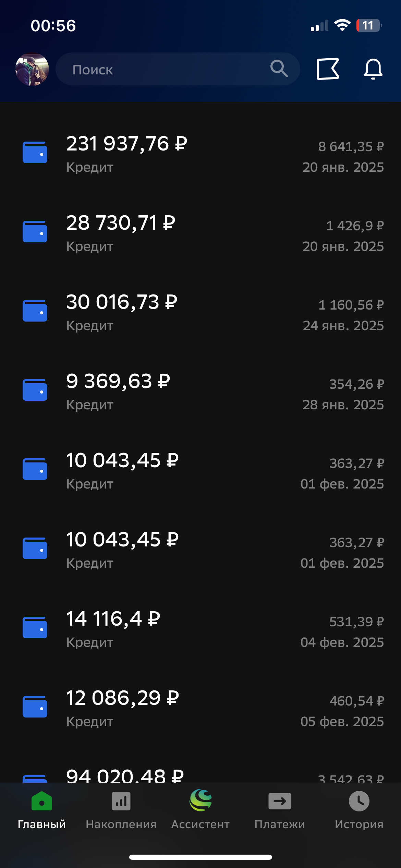Switch to the Накопления tab
401x868 pixels.
[121, 809]
